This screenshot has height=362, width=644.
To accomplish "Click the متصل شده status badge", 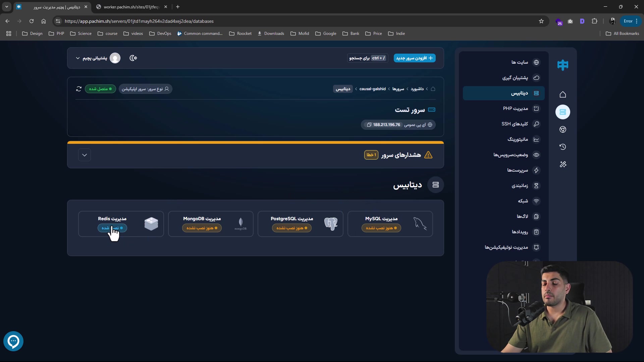I will click(100, 89).
